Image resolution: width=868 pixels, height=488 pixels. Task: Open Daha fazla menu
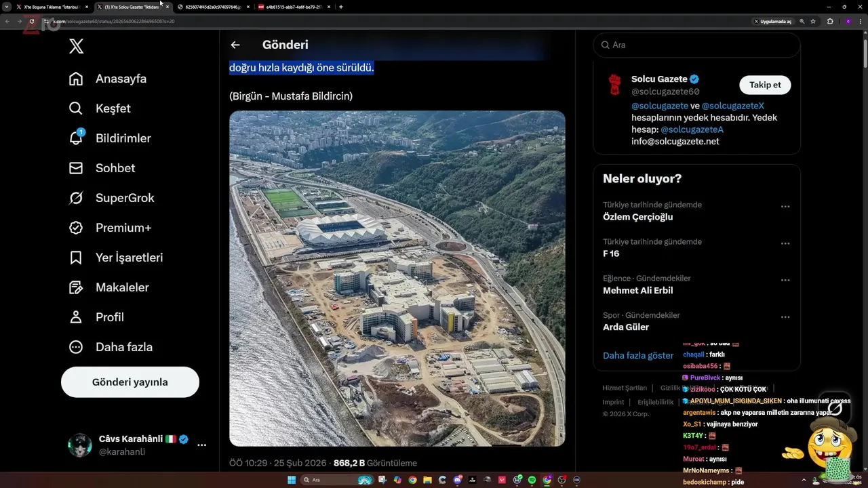point(111,347)
